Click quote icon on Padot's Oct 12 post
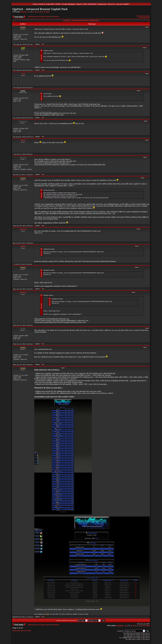The width and height of the screenshot is (162, 644). tap(147, 140)
